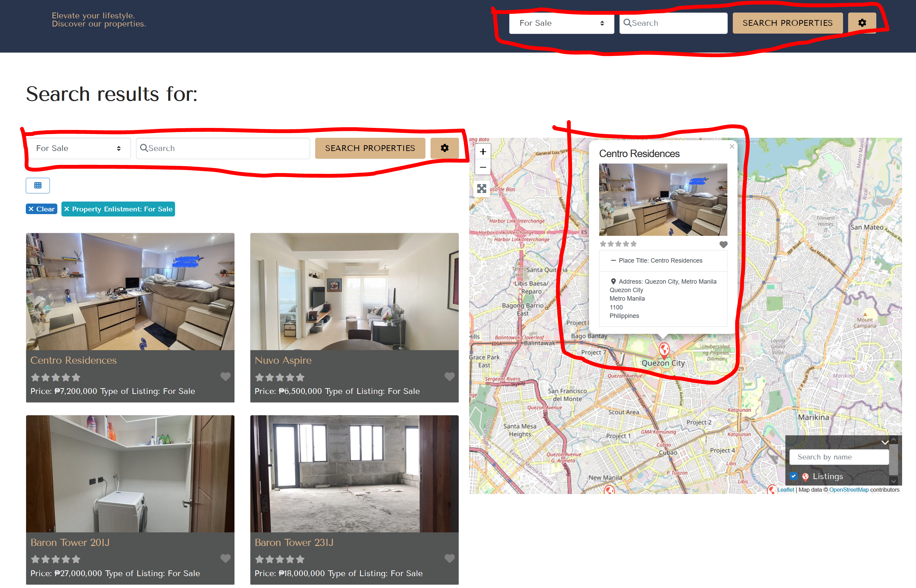Click the partial marker near New Manila

(609, 490)
